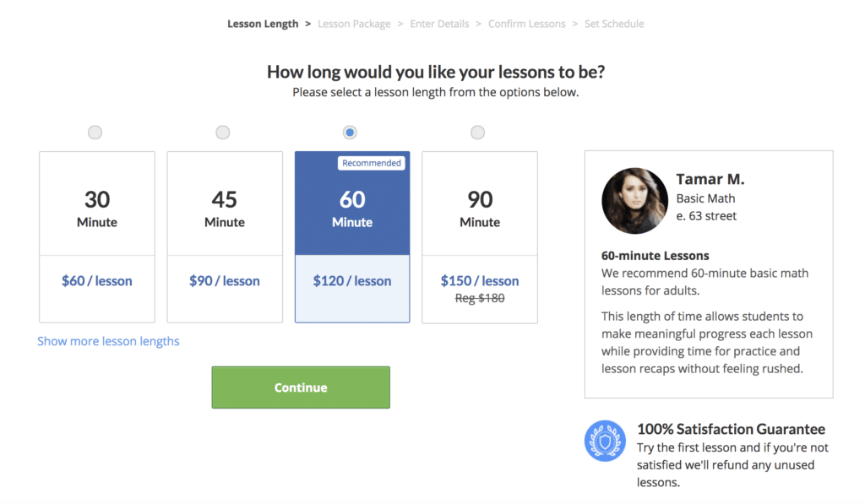Click the Set Schedule breadcrumb step

coord(614,24)
